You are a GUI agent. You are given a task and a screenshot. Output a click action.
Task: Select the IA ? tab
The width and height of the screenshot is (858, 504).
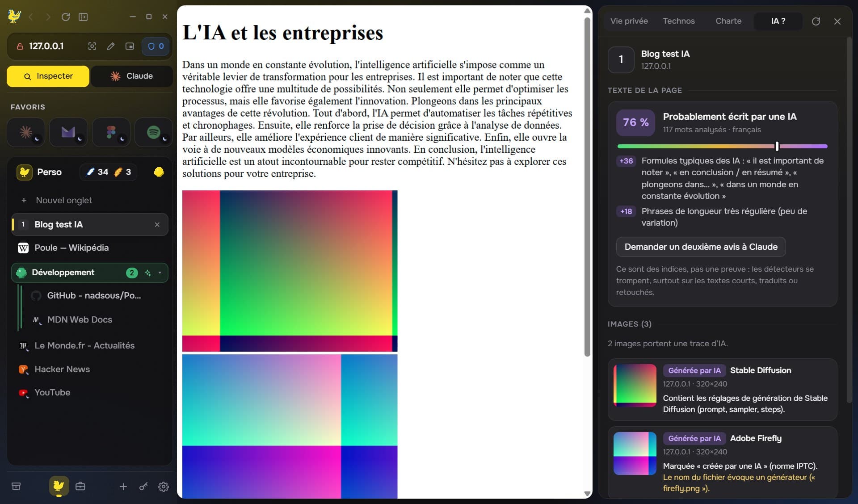tap(778, 21)
